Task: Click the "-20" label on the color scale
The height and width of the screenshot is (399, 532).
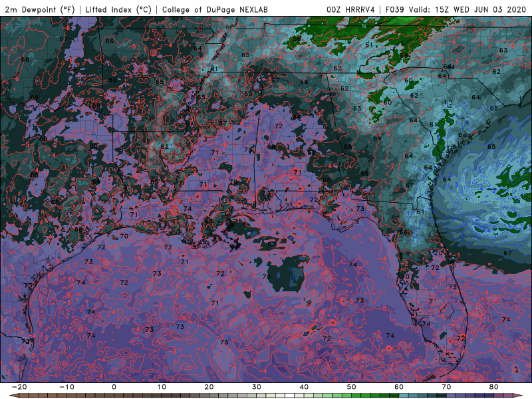Action: (19, 387)
